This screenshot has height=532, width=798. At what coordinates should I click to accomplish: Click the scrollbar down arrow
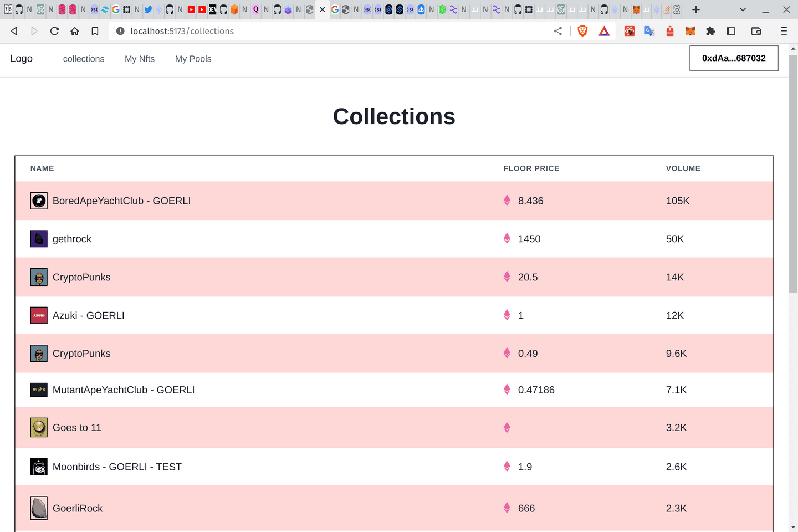[x=793, y=527]
